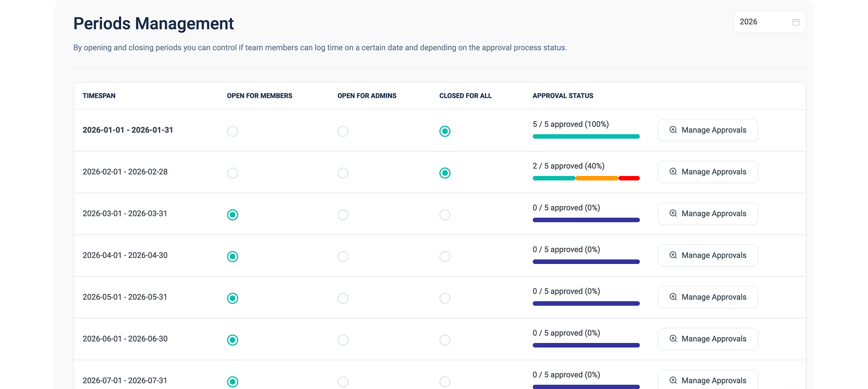
Task: Select Open for Admins for April period
Action: tap(343, 256)
